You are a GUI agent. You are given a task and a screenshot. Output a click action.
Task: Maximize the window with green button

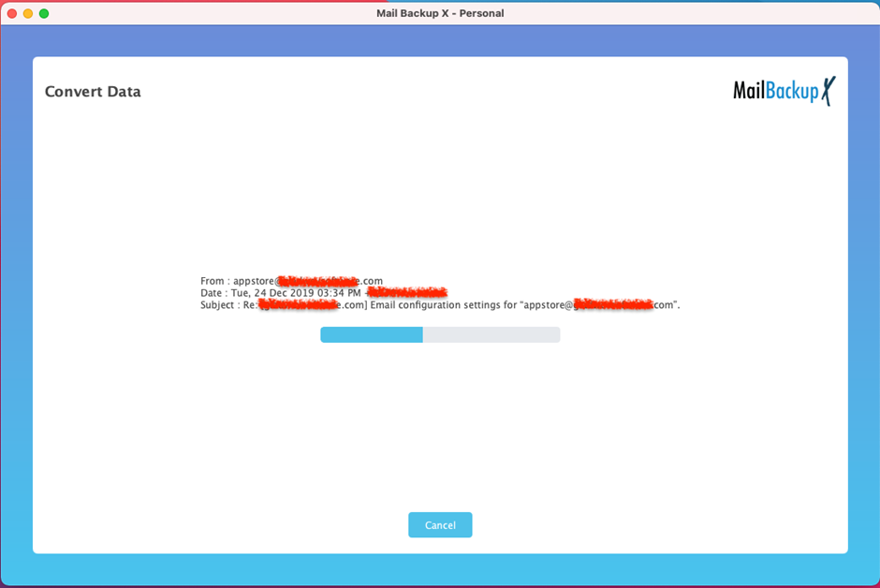(x=44, y=13)
